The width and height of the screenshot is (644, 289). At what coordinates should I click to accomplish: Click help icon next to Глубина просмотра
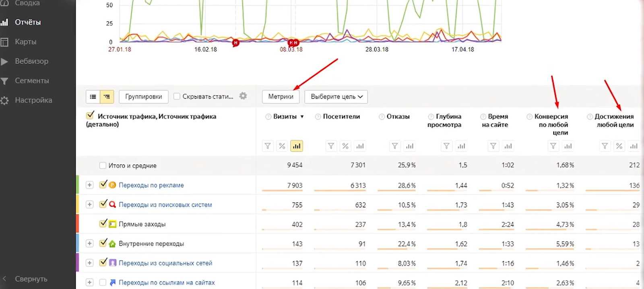(431, 117)
